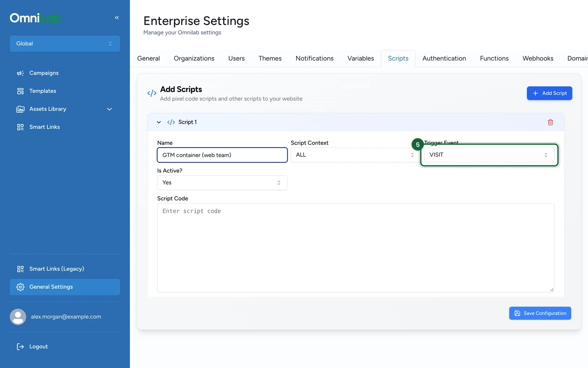
Task: Click the Assets Library image icon
Action: 20,109
